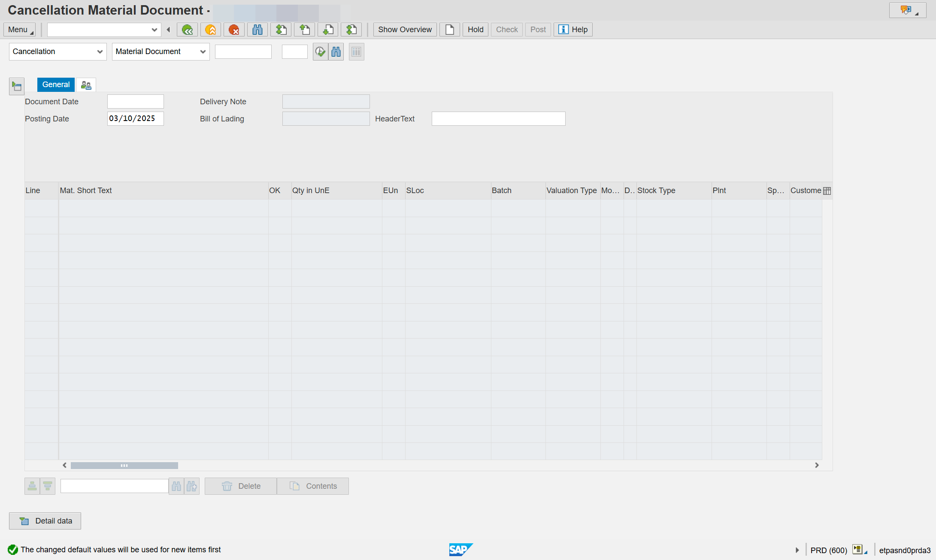Click the red Cancel icon
Screen dimensions: 936x560
pos(234,30)
